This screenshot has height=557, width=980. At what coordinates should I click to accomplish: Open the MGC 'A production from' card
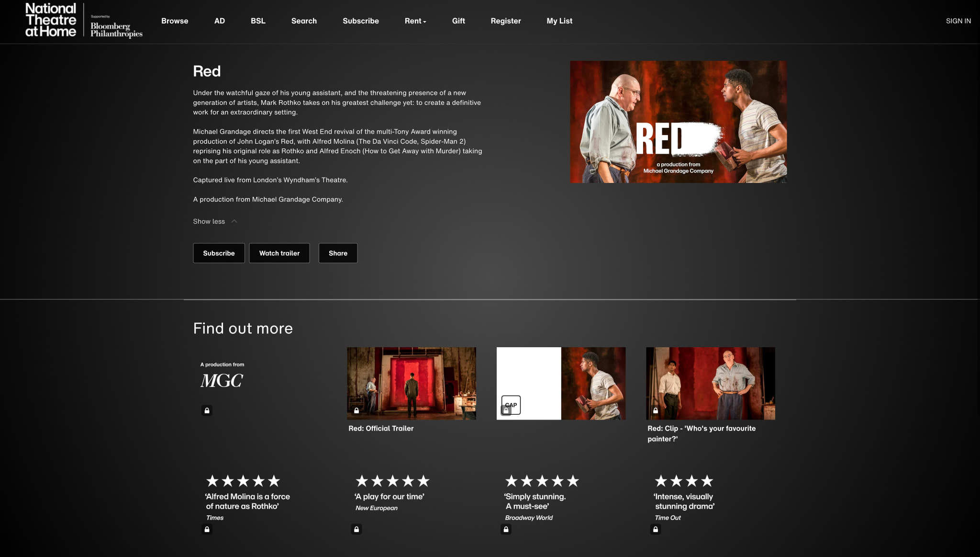click(262, 384)
